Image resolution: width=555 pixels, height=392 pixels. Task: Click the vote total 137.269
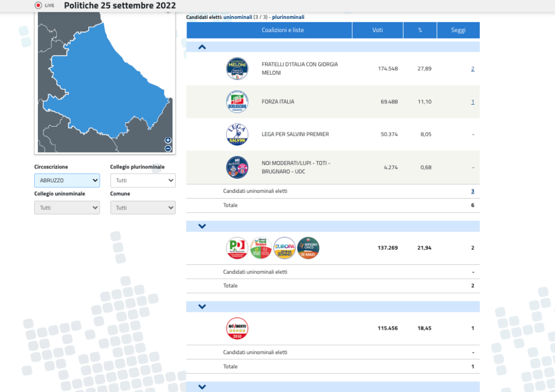point(388,248)
